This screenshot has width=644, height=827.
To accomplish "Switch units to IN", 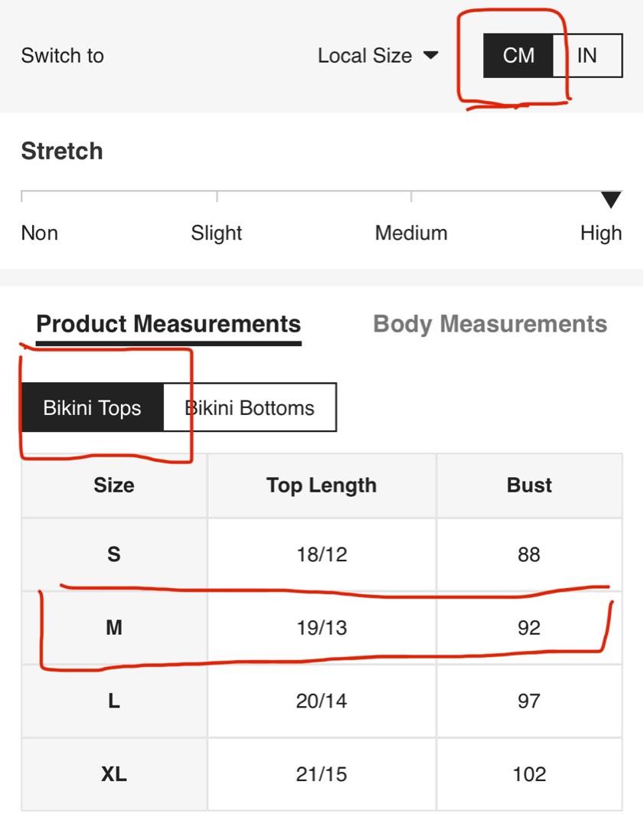I will [x=587, y=55].
